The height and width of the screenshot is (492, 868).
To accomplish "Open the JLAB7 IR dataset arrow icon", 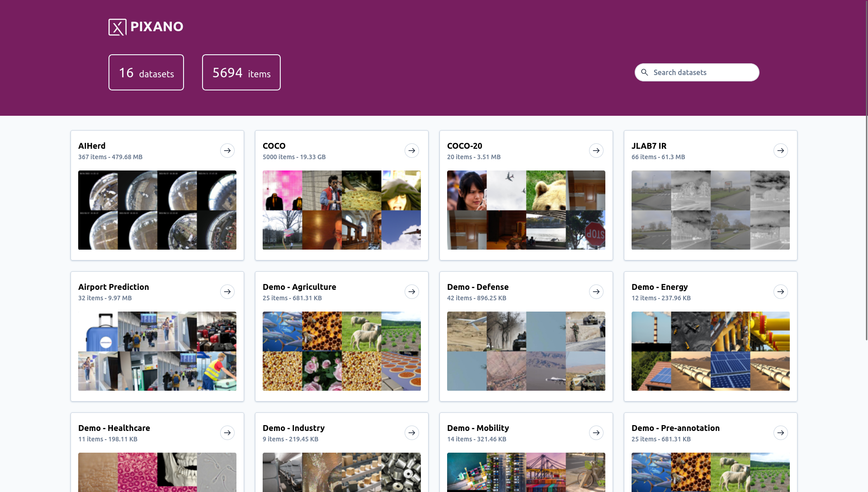I will (x=781, y=150).
